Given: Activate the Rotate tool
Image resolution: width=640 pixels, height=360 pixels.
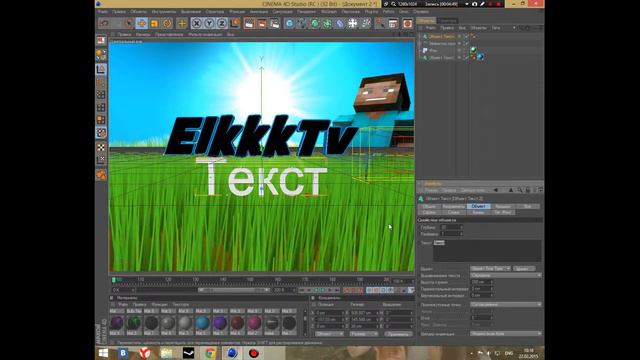Looking at the screenshot, I should point(167,23).
